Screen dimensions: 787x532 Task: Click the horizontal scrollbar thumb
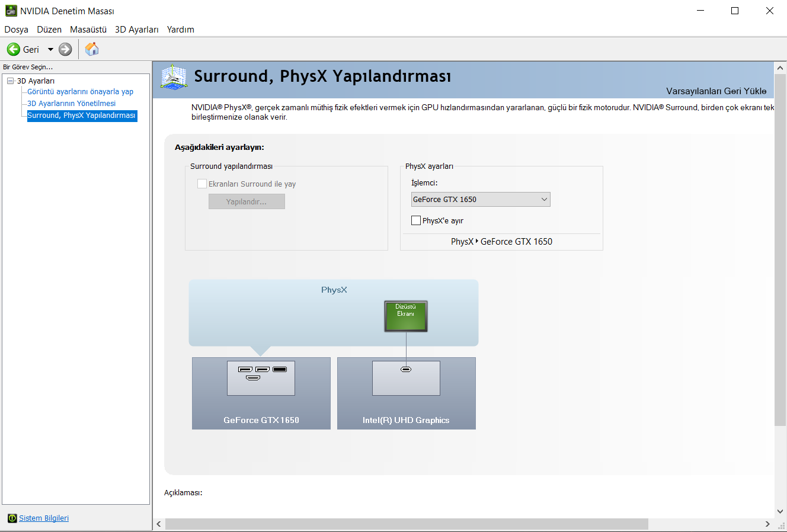tap(407, 524)
